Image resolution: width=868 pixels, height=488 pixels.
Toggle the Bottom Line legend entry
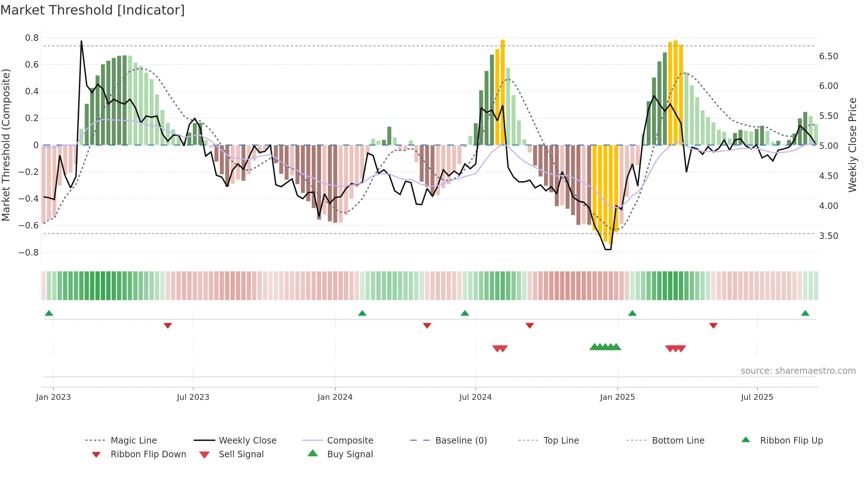[665, 440]
